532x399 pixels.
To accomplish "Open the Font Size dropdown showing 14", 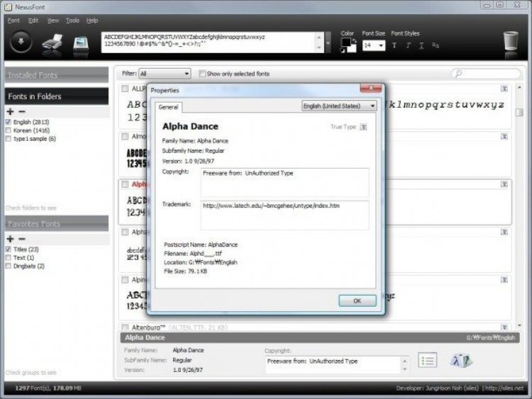I will [374, 45].
